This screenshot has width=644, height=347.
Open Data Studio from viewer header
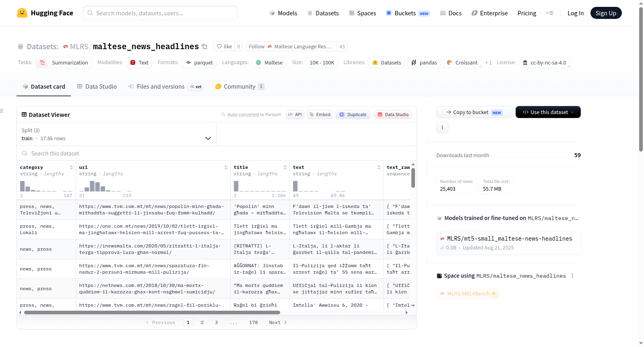point(393,114)
